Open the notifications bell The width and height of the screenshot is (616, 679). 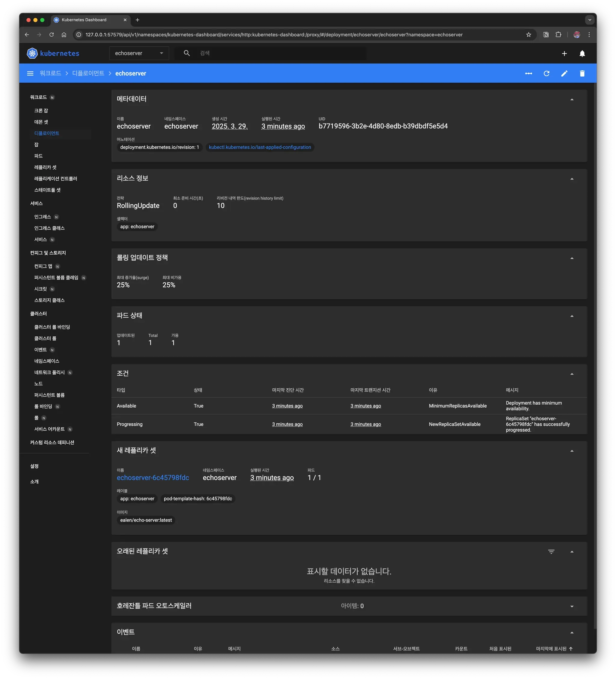[582, 53]
